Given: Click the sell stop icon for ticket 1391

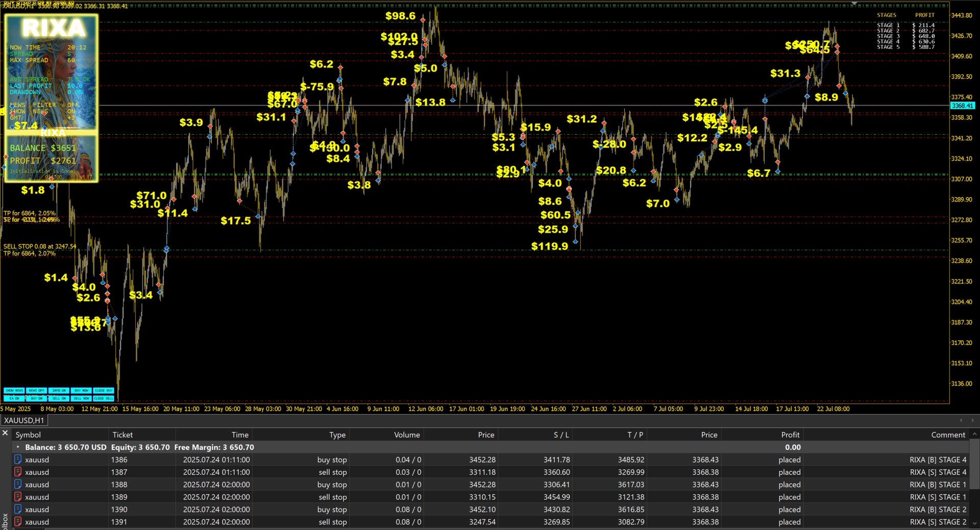Looking at the screenshot, I should [18, 521].
